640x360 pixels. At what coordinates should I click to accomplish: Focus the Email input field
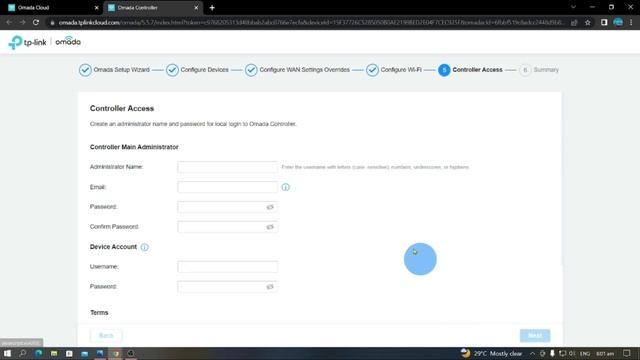[x=227, y=187]
